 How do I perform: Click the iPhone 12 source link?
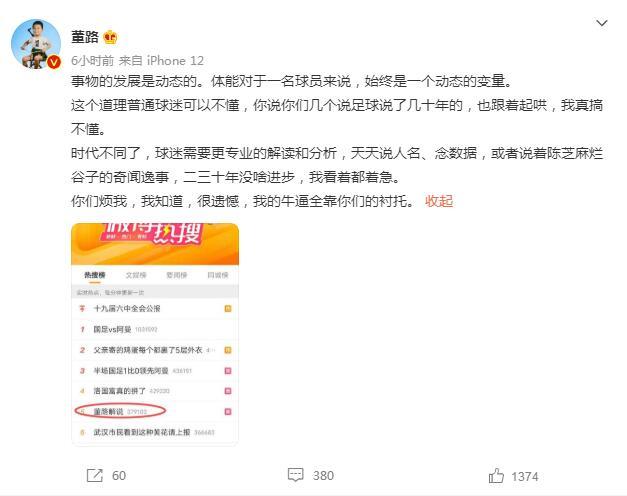tap(175, 60)
